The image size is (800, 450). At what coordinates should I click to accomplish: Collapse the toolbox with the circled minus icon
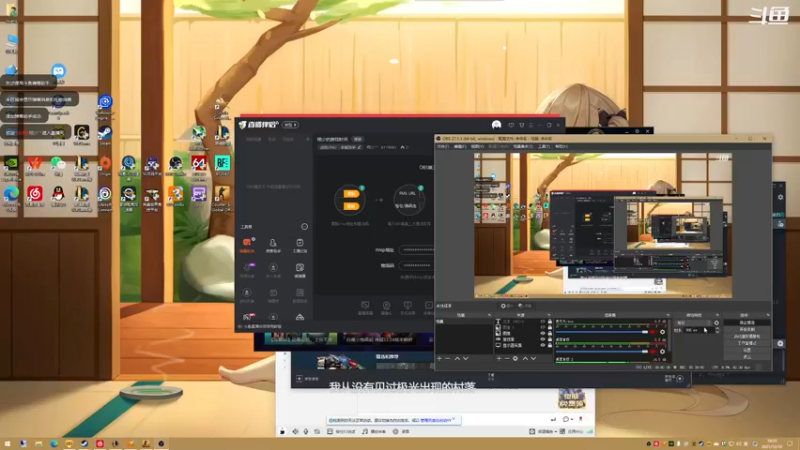click(304, 226)
